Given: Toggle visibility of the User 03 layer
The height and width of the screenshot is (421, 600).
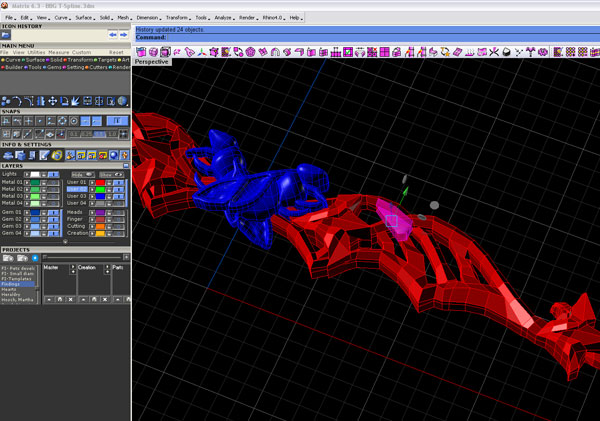Looking at the screenshot, I should pyautogui.click(x=119, y=196).
